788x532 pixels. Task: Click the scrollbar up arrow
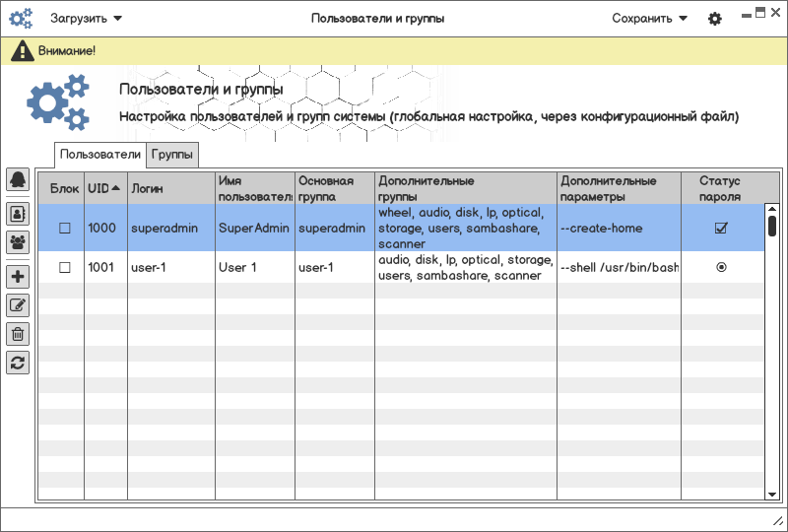tap(772, 209)
